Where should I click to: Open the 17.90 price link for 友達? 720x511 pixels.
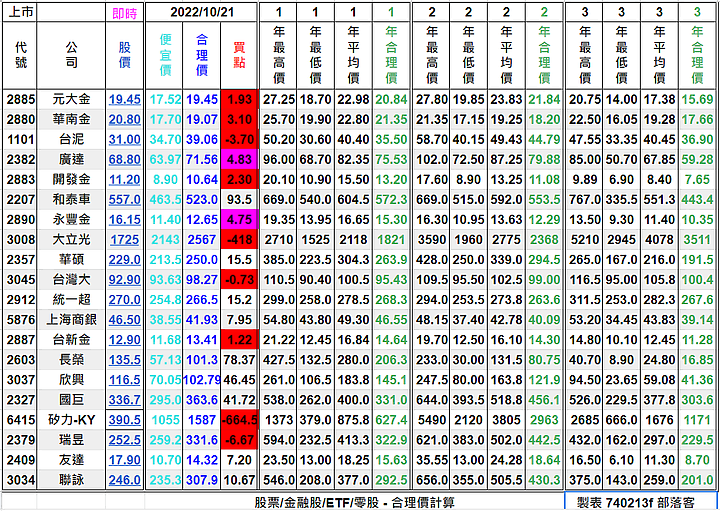pos(124,460)
